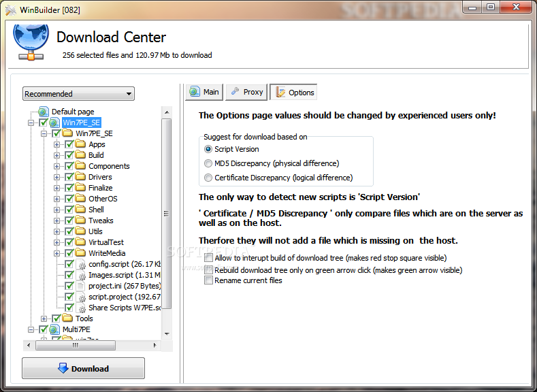This screenshot has width=537, height=392.
Task: Collapse the nested Win7PE_SE folder
Action: coord(44,133)
